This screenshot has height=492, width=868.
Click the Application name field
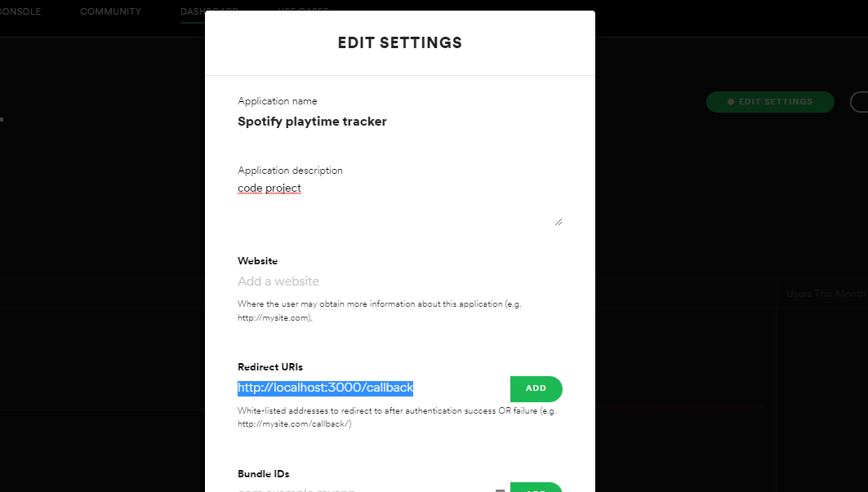tap(312, 122)
